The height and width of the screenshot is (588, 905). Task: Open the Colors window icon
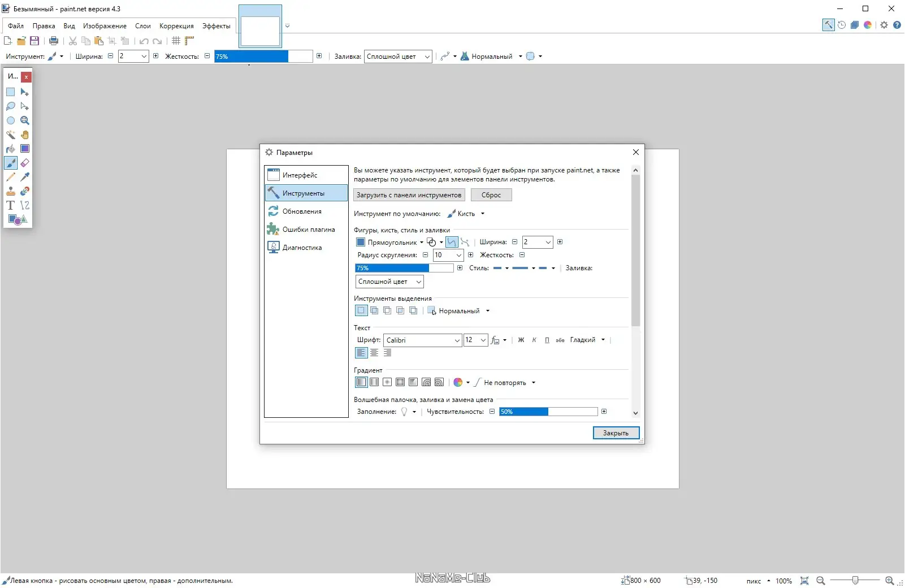click(x=868, y=25)
